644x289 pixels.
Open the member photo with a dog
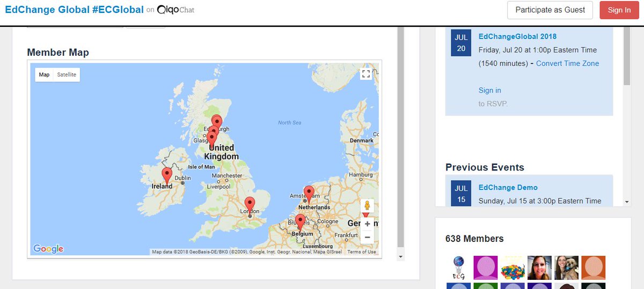(x=566, y=268)
